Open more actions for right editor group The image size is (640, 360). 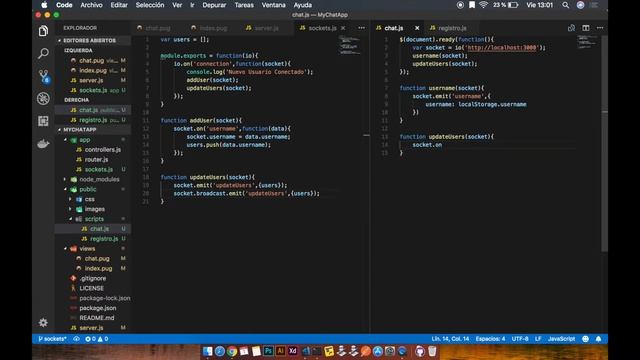point(600,28)
